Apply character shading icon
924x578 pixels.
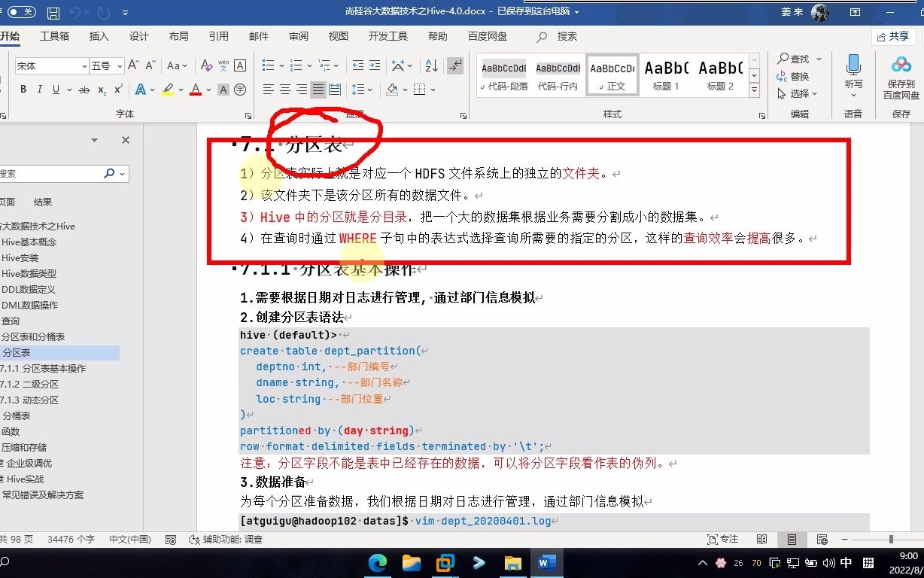click(223, 90)
